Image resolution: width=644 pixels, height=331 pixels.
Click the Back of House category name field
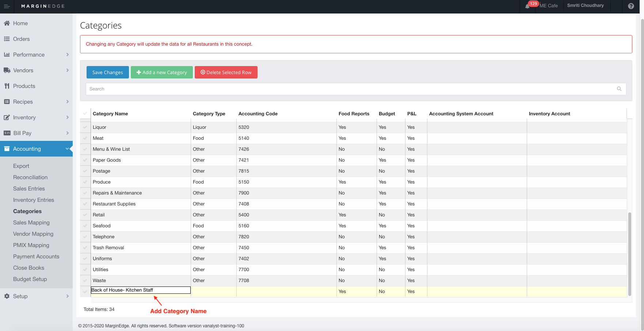(141, 290)
